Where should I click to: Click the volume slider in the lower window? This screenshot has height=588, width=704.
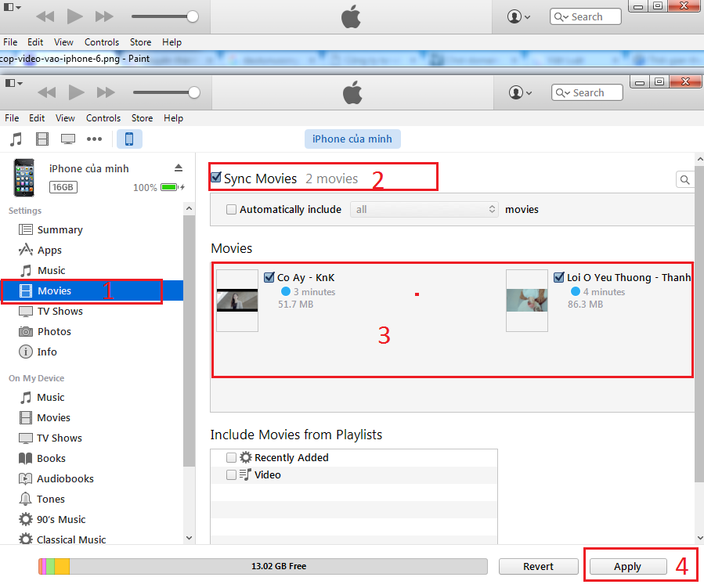pyautogui.click(x=165, y=92)
